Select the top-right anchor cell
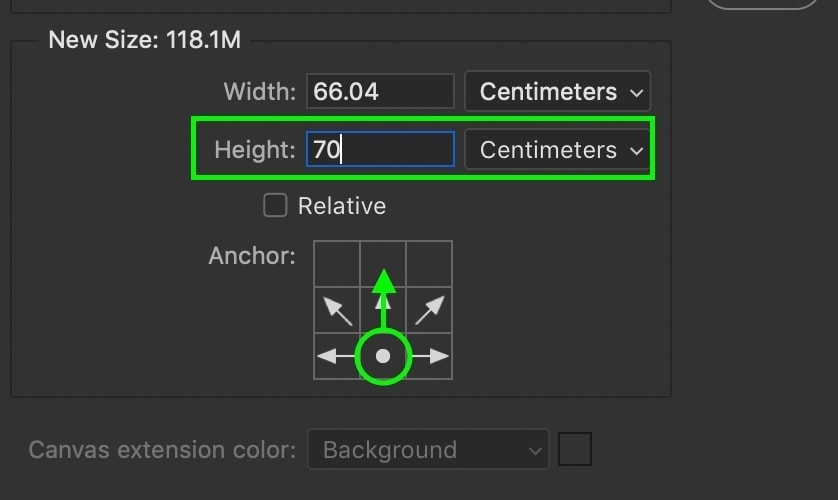 pyautogui.click(x=429, y=264)
